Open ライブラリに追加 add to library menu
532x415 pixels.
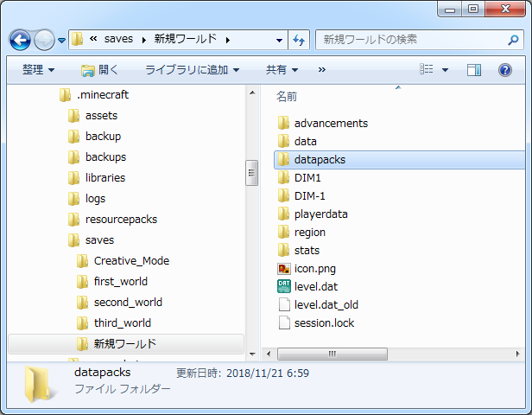(x=192, y=69)
